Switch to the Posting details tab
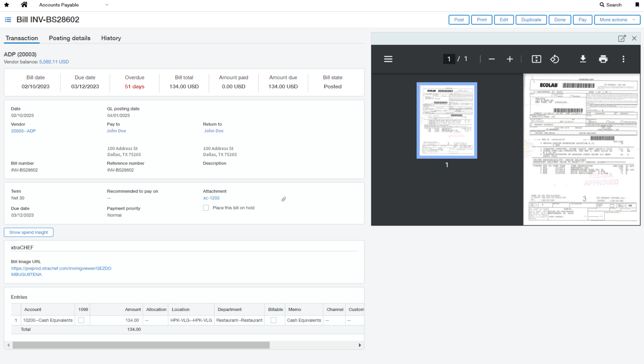The height and width of the screenshot is (364, 644). click(70, 38)
